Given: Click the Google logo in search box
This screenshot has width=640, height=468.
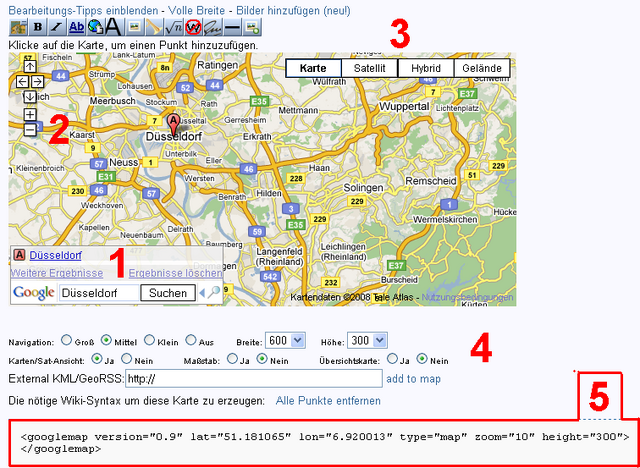Looking at the screenshot, I should [34, 293].
